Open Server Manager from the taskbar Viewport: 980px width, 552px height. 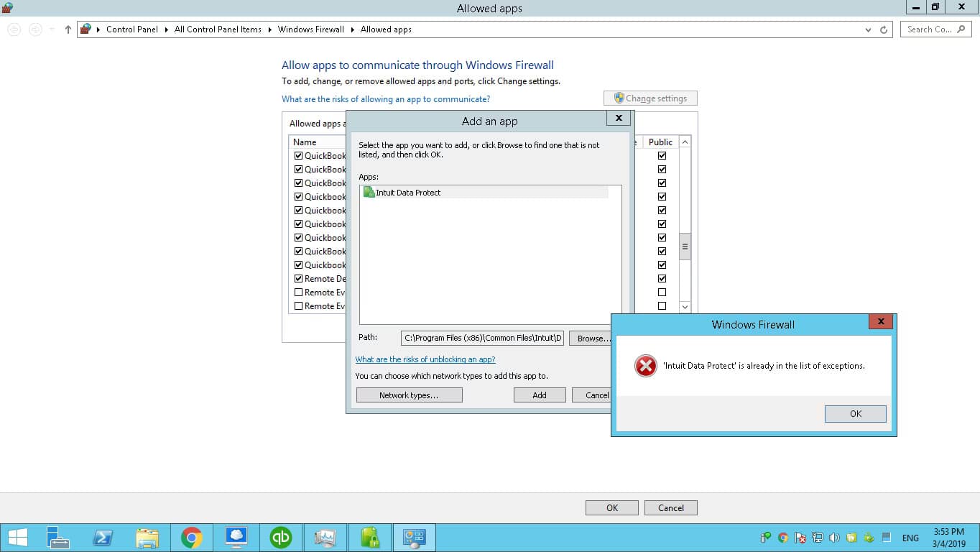(58, 538)
